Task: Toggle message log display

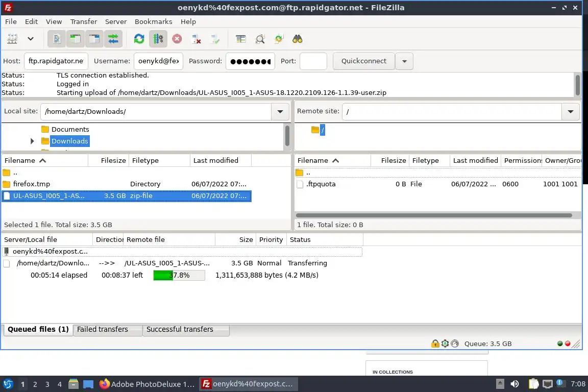Action: [57, 39]
